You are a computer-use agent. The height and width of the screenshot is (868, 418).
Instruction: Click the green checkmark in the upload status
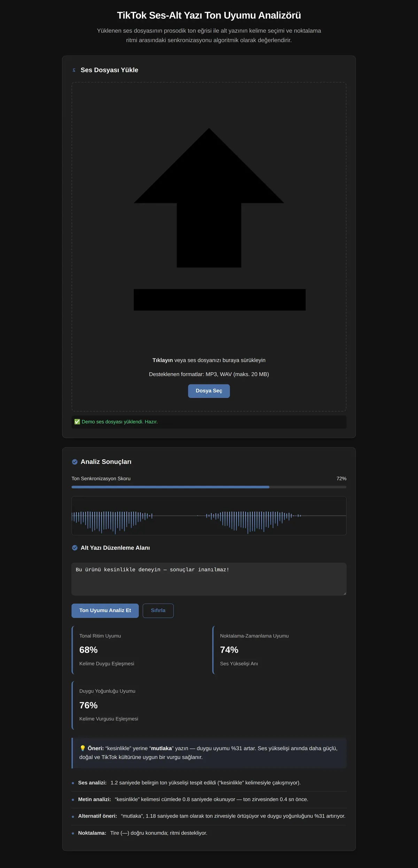point(77,422)
